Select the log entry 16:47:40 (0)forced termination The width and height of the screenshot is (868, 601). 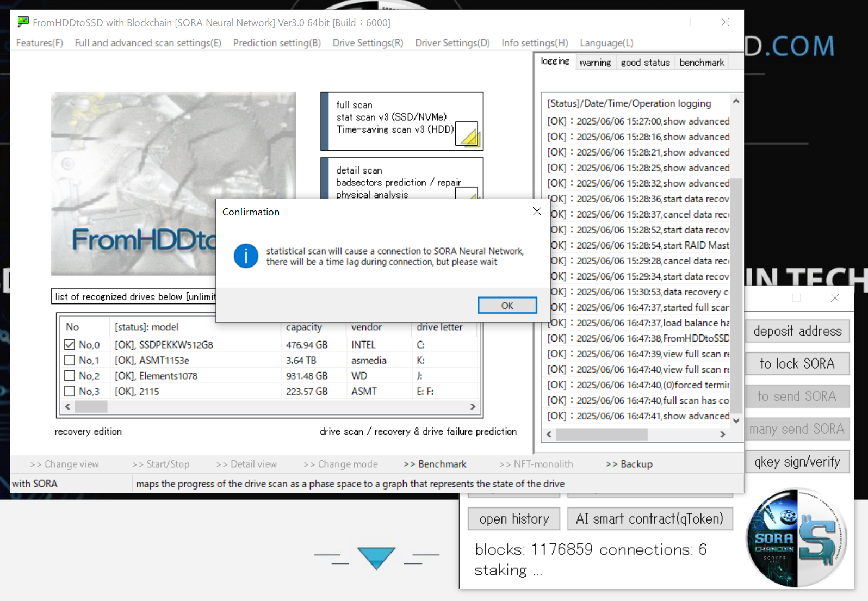click(638, 385)
